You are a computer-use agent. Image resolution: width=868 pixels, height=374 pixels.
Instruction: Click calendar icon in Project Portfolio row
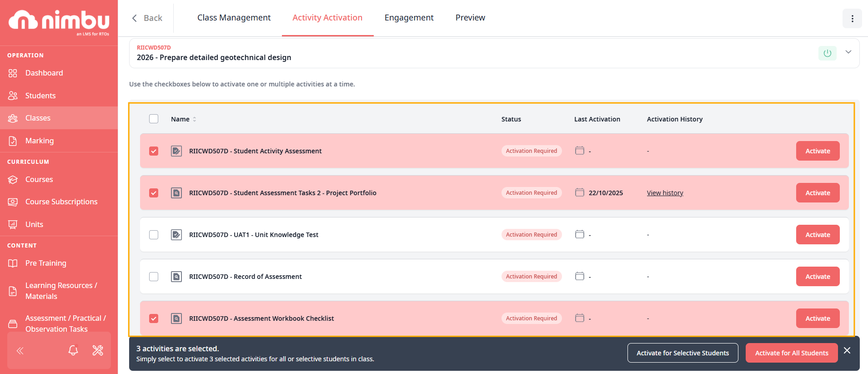click(x=579, y=192)
